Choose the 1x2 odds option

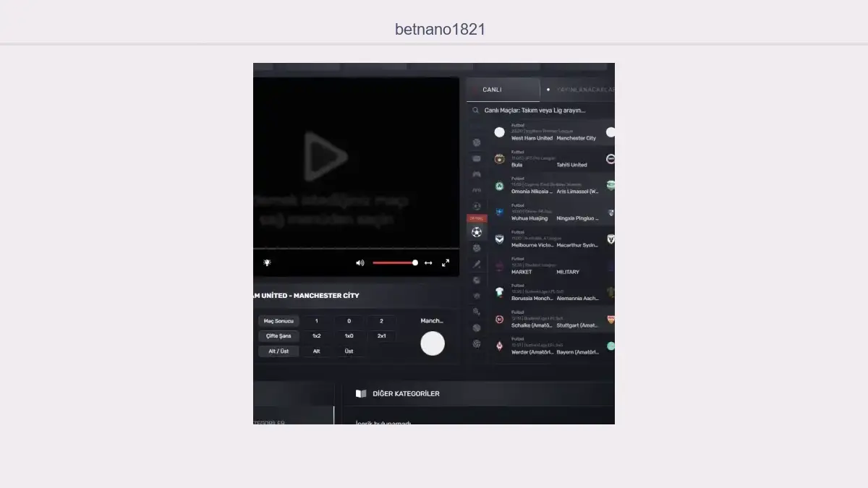[316, 336]
